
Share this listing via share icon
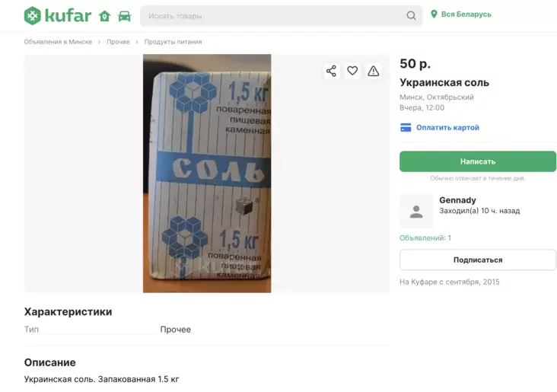(x=331, y=71)
